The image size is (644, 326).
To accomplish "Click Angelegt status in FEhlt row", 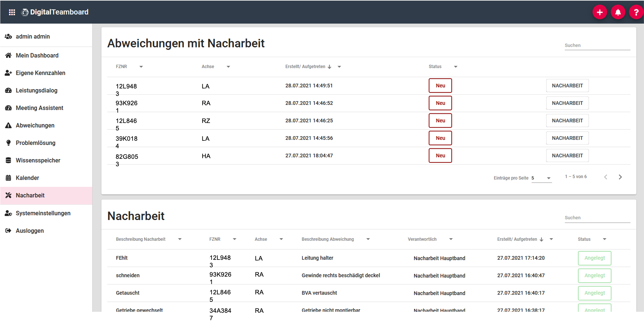I will (595, 258).
